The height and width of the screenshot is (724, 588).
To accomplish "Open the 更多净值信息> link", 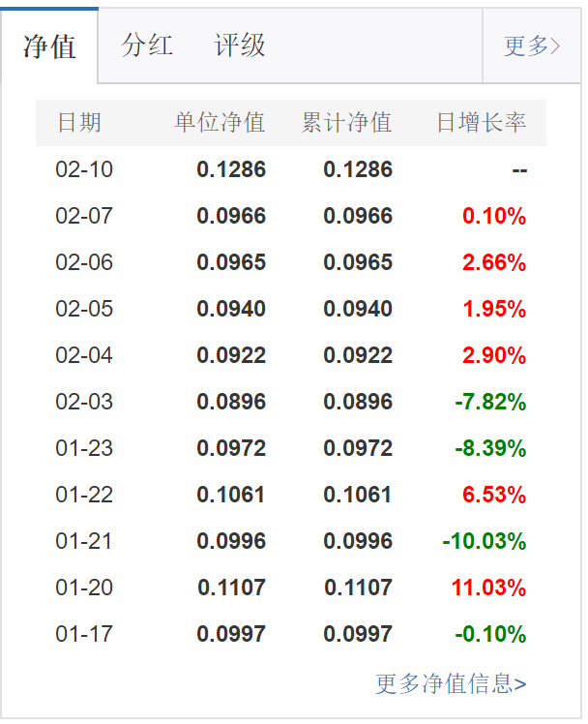I will tap(451, 683).
